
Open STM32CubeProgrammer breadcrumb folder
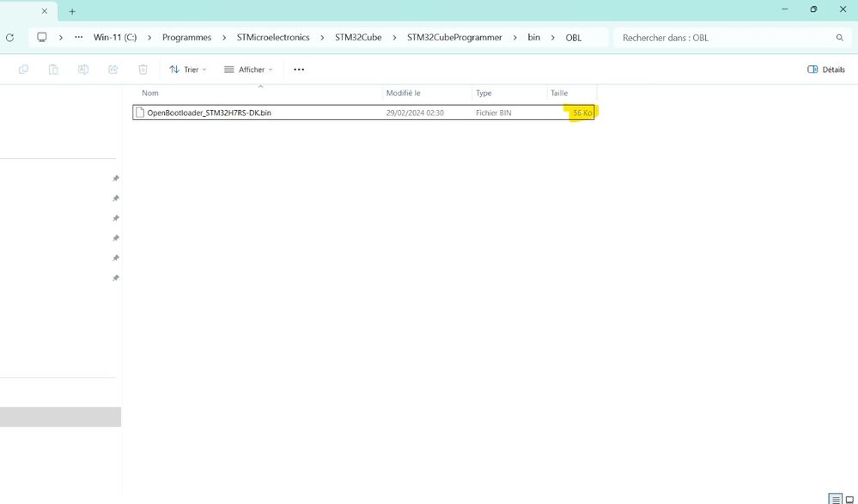pyautogui.click(x=454, y=37)
